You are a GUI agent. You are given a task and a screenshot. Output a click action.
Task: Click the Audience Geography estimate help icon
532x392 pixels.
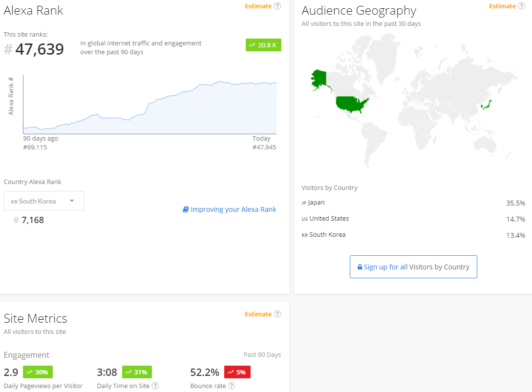(522, 6)
